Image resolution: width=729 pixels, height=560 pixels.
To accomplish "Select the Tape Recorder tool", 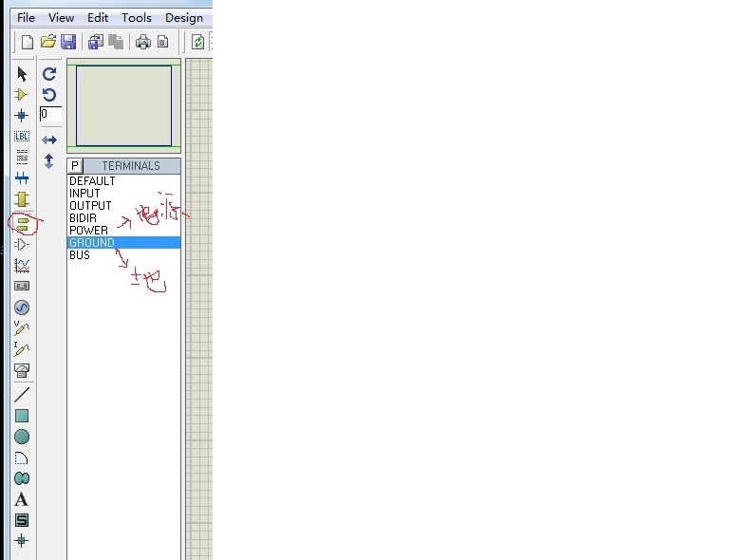I will (22, 286).
